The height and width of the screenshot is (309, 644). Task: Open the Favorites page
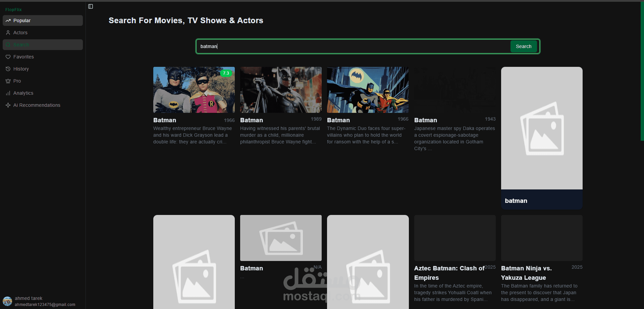pos(43,57)
